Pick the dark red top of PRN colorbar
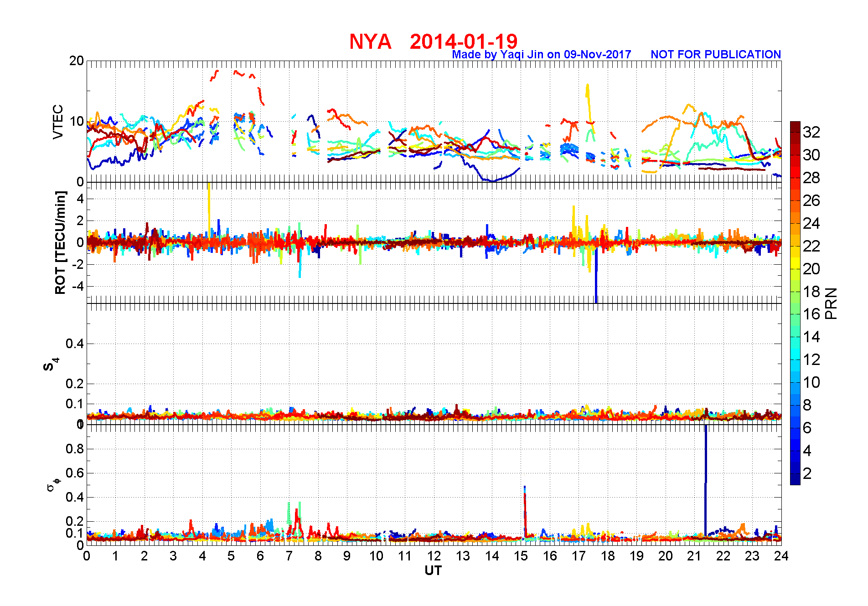Viewport: 868px width, 606px height. point(795,126)
